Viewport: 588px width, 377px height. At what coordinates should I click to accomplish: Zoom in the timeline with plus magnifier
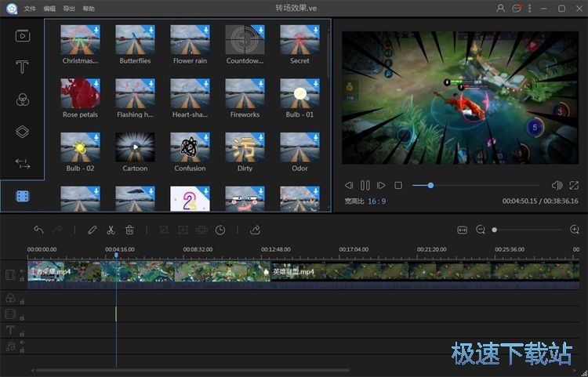[x=575, y=230]
